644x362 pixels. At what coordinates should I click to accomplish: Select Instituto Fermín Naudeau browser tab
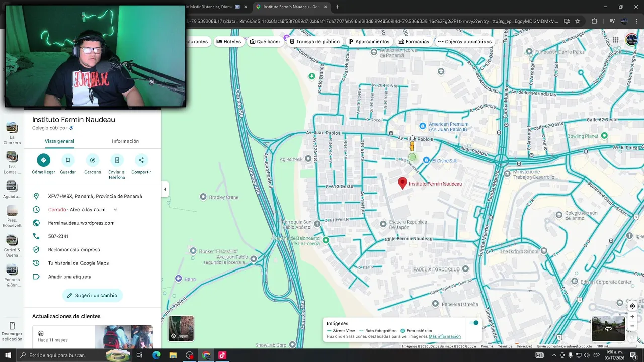[x=291, y=7]
